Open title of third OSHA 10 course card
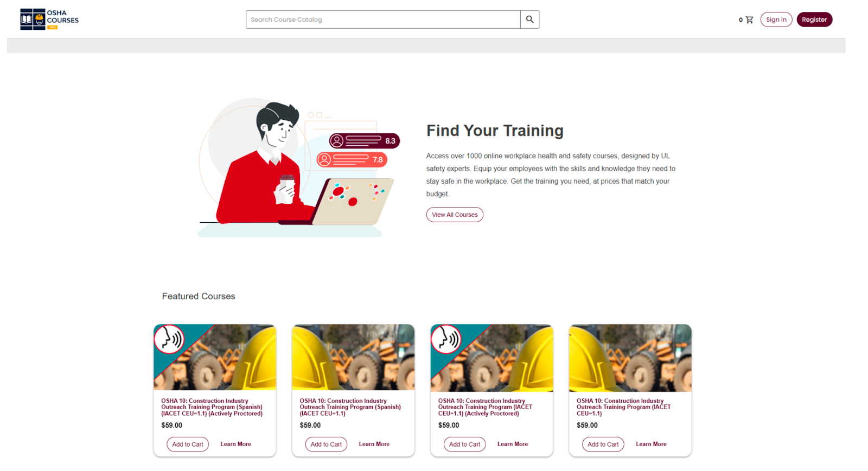Image resolution: width=868 pixels, height=471 pixels. pos(485,407)
